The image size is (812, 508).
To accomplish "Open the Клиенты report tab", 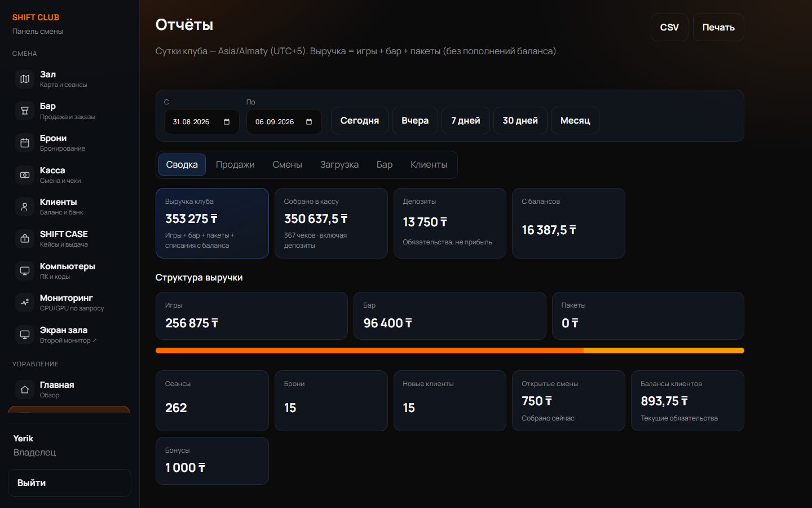I will click(x=429, y=165).
